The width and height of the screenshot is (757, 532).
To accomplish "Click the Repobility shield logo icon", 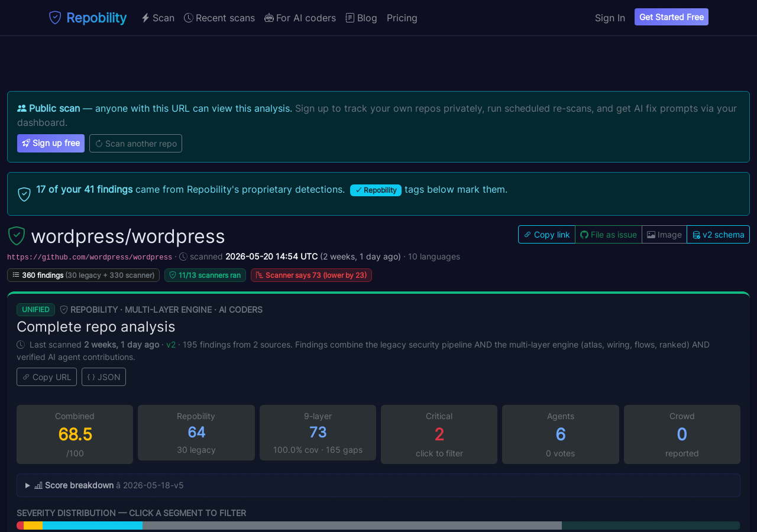I will (x=55, y=18).
